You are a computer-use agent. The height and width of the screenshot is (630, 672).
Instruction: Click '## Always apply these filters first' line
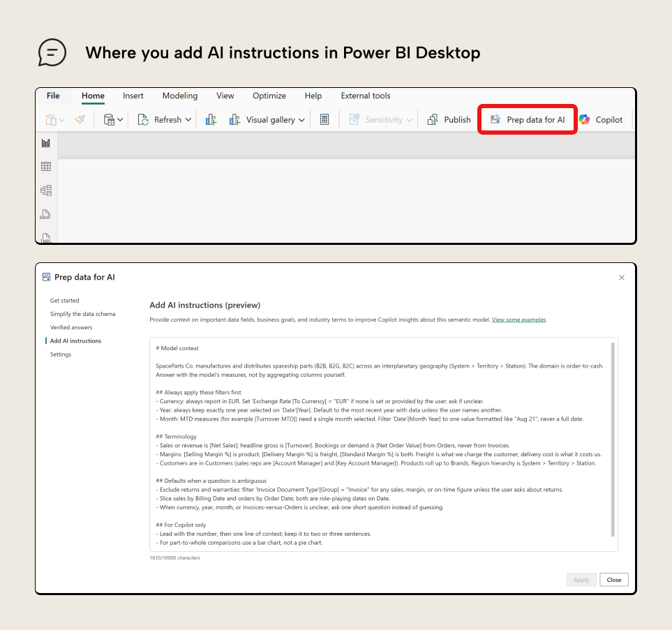(198, 392)
